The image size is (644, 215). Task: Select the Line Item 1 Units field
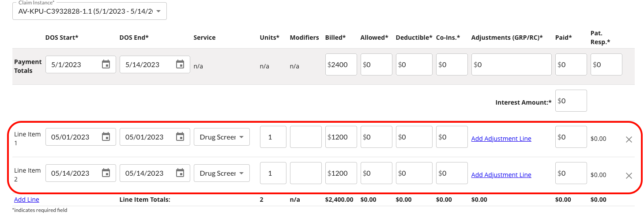(273, 137)
